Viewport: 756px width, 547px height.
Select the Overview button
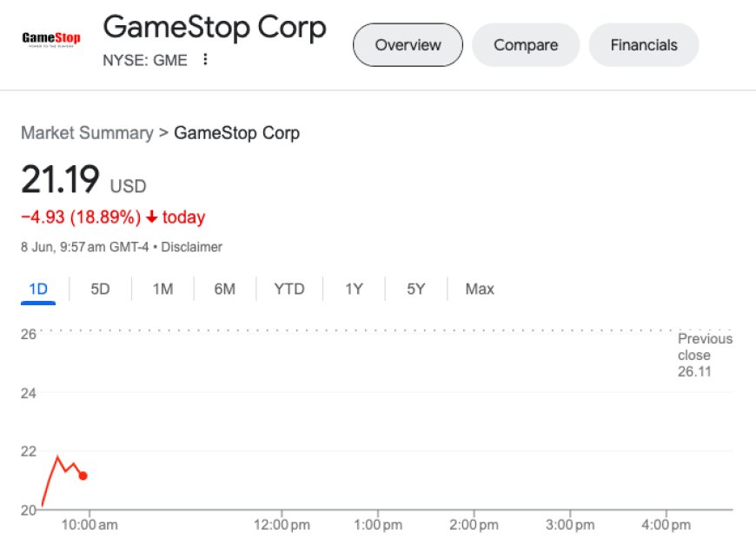[x=408, y=45]
